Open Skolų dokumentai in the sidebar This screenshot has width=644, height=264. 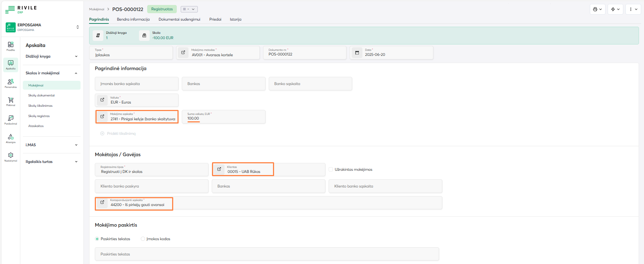tap(41, 95)
